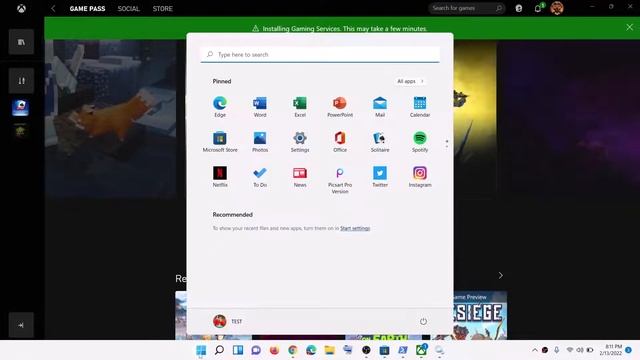
Task: Open the Store tab in Xbox app
Action: point(162,8)
